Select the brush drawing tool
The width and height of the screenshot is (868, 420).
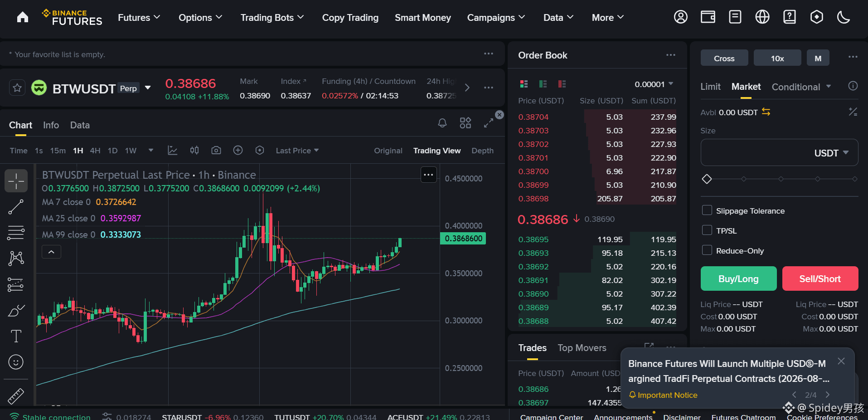coord(16,310)
